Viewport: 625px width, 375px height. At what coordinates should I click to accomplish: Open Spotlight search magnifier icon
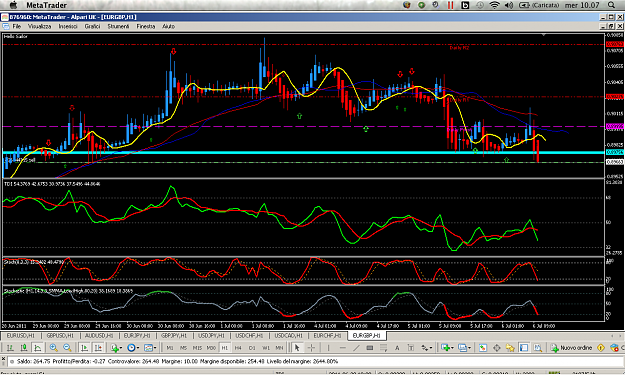pos(611,5)
